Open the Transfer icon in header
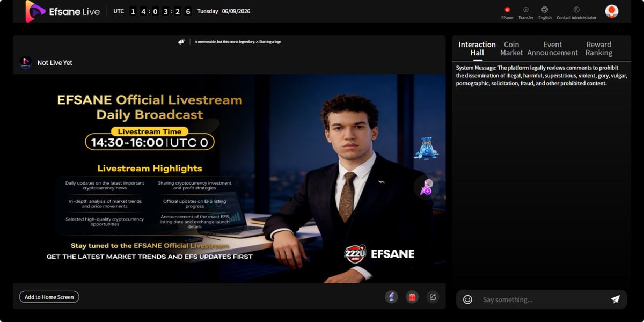The height and width of the screenshot is (322, 644). tap(526, 9)
